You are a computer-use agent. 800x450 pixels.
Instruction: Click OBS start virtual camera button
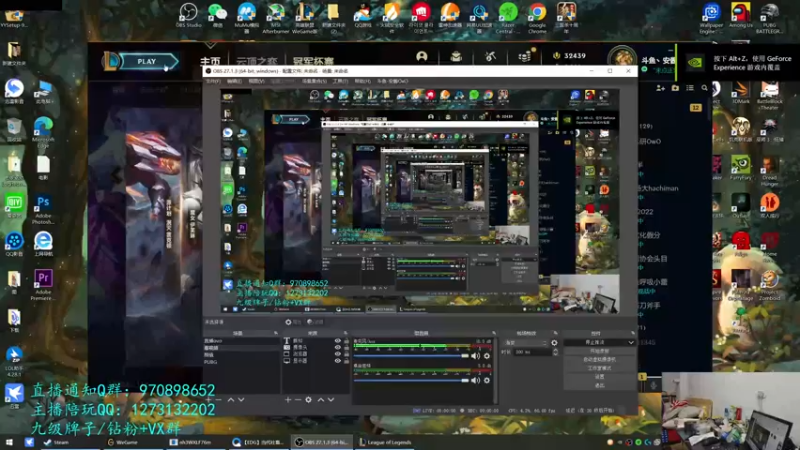point(599,360)
